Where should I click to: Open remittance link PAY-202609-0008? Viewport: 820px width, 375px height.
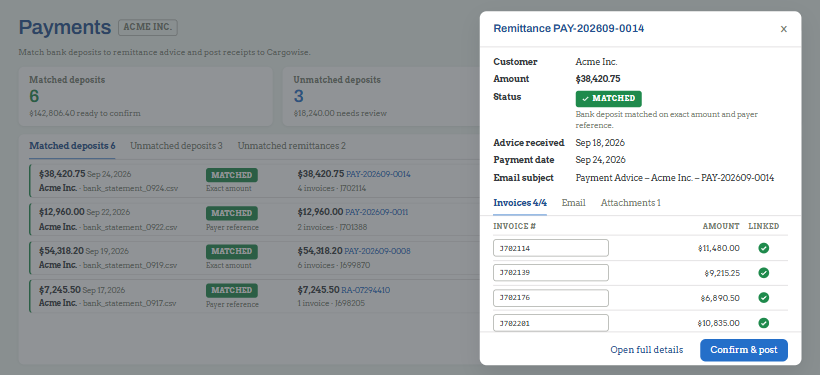click(377, 251)
